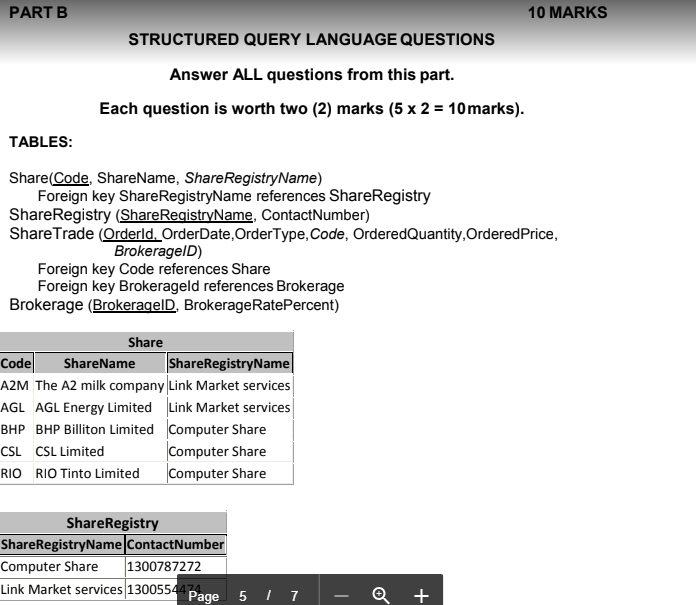Click underlined 'BrokerageID' in Brokerage schema

pos(134,305)
